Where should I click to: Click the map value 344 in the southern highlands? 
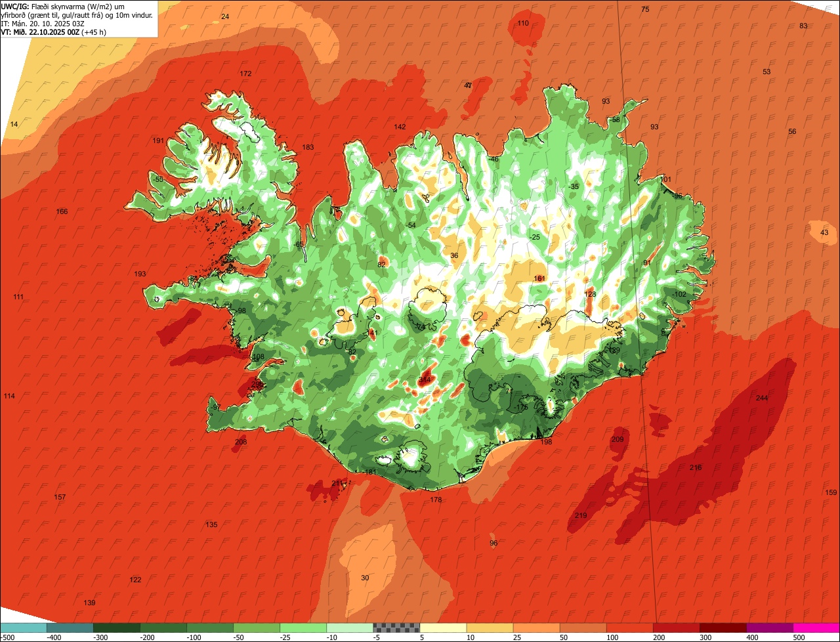pos(425,379)
